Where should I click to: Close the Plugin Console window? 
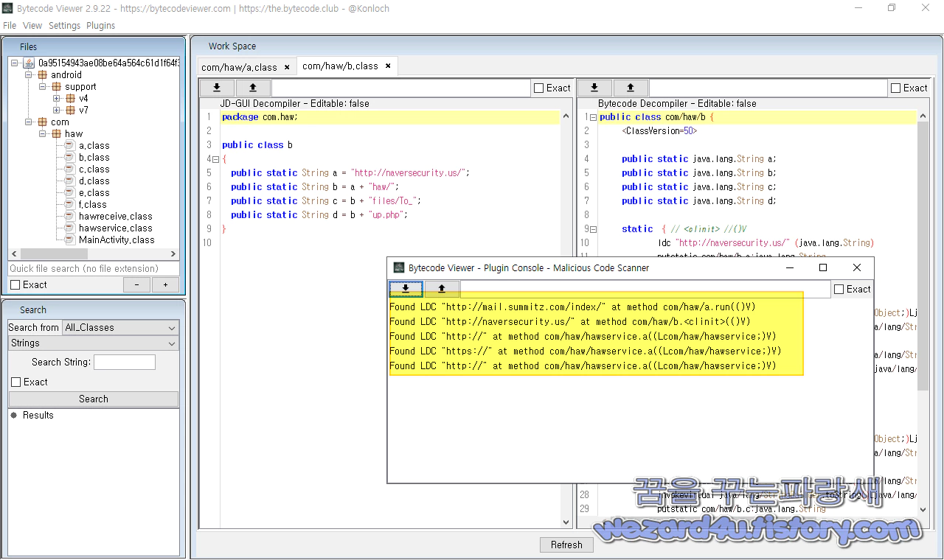pyautogui.click(x=857, y=267)
